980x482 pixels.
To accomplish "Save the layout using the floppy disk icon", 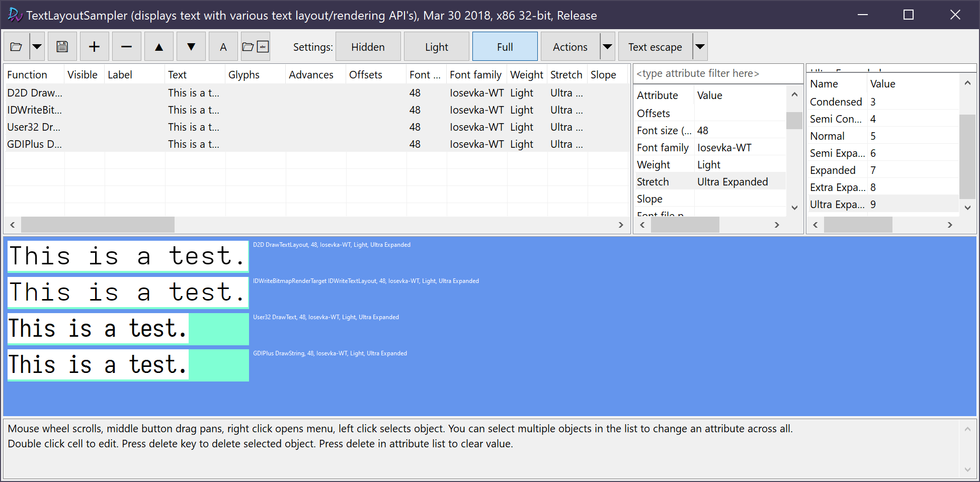I will tap(62, 46).
